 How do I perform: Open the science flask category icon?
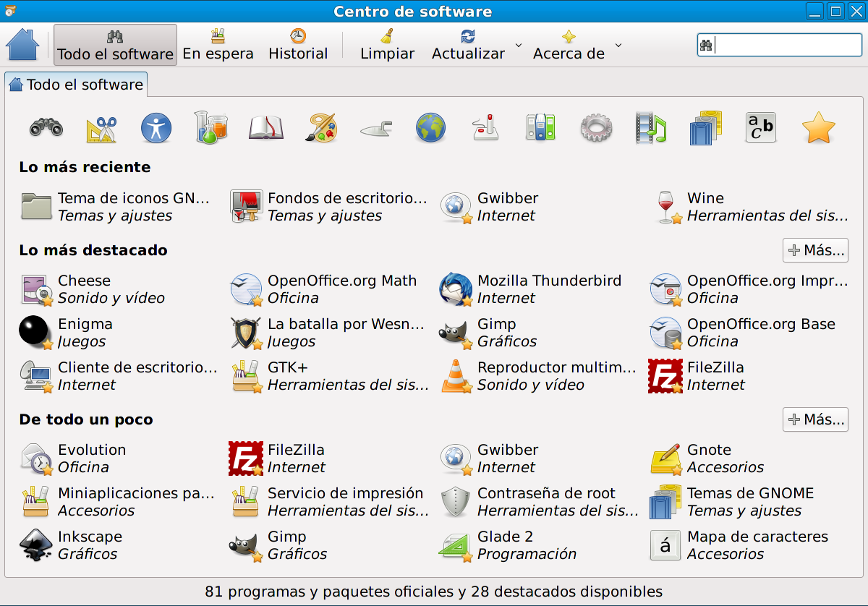pyautogui.click(x=211, y=128)
